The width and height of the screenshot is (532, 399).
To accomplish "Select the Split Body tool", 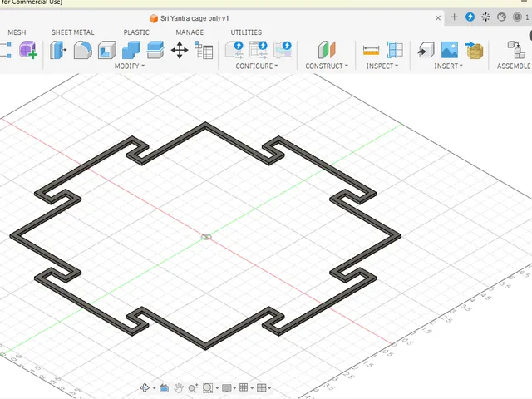I will click(155, 50).
